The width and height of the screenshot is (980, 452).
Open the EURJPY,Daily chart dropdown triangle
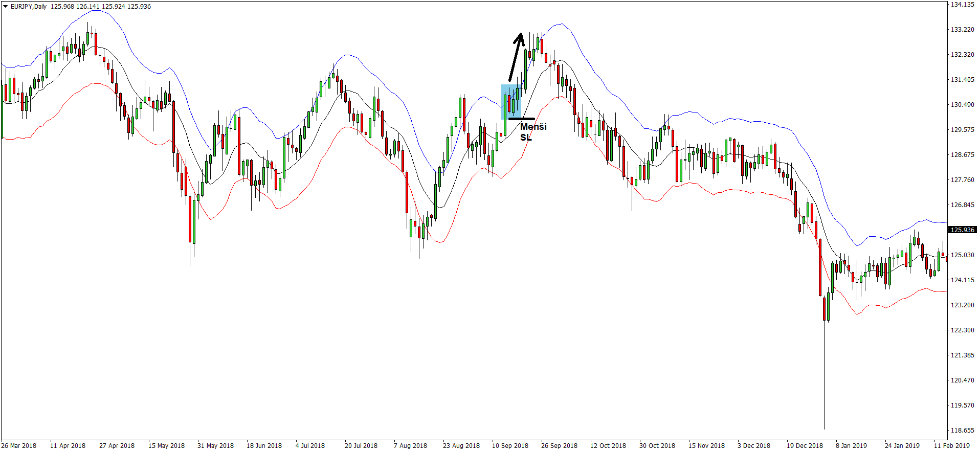(5, 7)
